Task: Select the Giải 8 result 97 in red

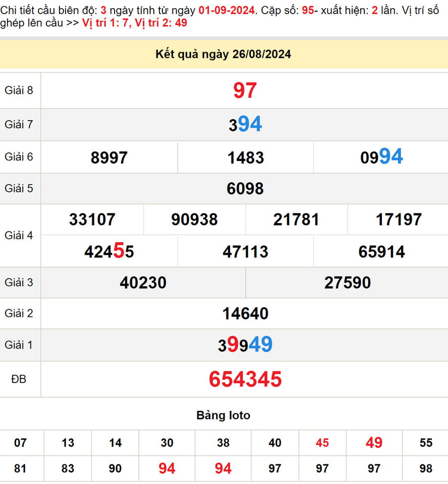Action: click(x=245, y=90)
